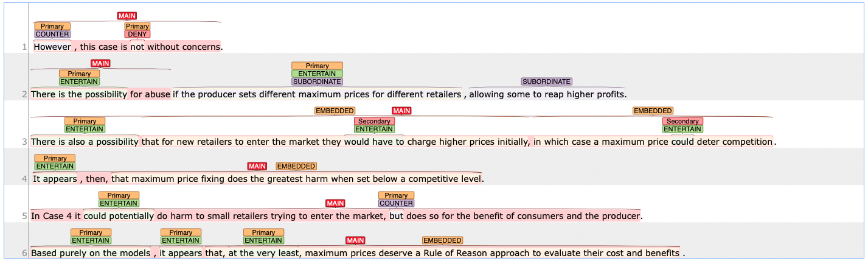The width and height of the screenshot is (868, 264).
Task: Select the ENTERTAIN tag above 'It appears' in sentence 4
Action: [x=55, y=166]
